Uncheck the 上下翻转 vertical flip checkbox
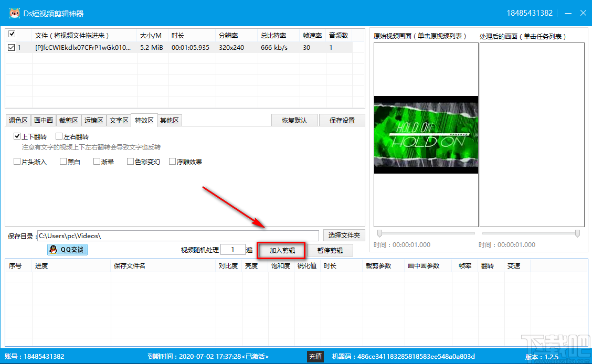 [17, 136]
